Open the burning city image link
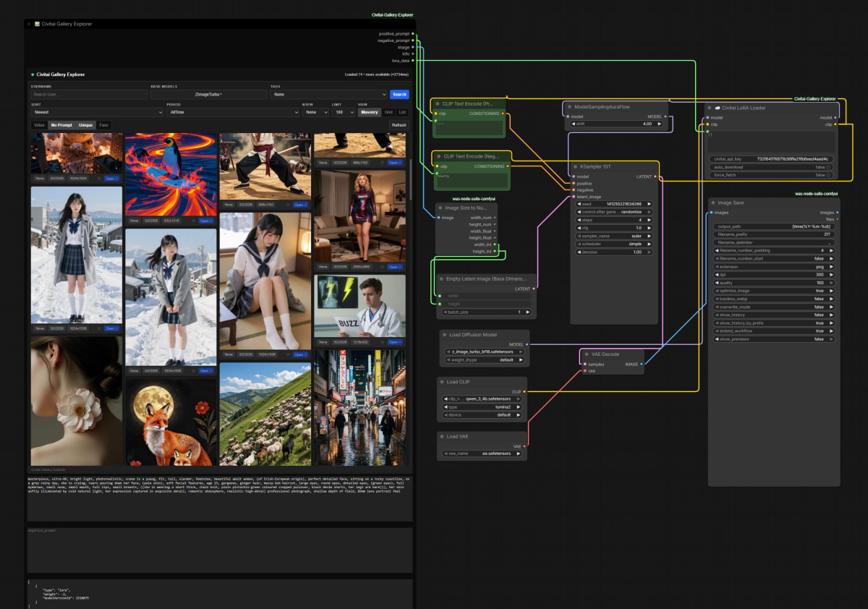Screen dimensions: 868x609 pyautogui.click(x=112, y=177)
